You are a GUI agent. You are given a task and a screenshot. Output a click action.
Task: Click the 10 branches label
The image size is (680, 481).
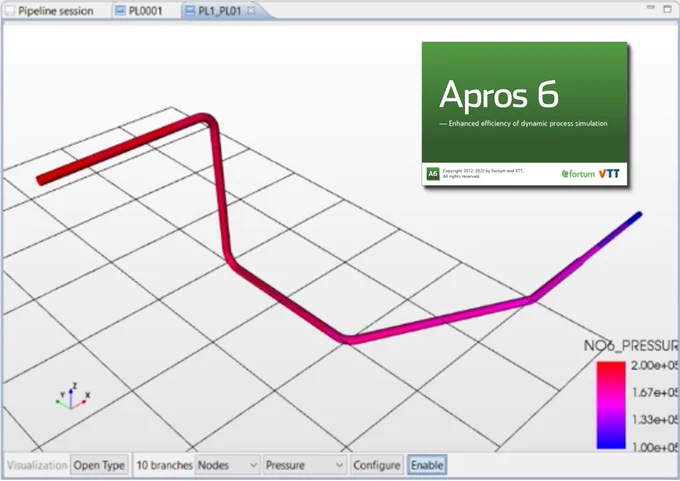coord(164,465)
